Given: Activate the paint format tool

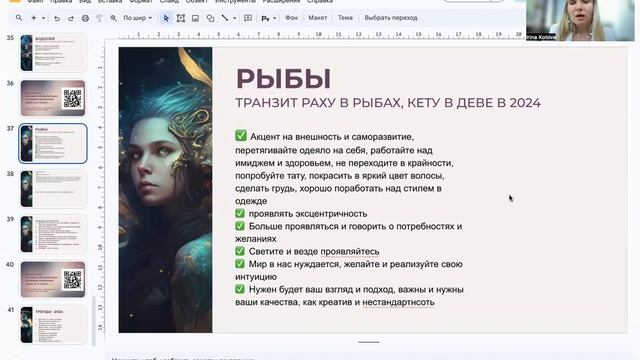Looking at the screenshot, I should click(x=99, y=18).
